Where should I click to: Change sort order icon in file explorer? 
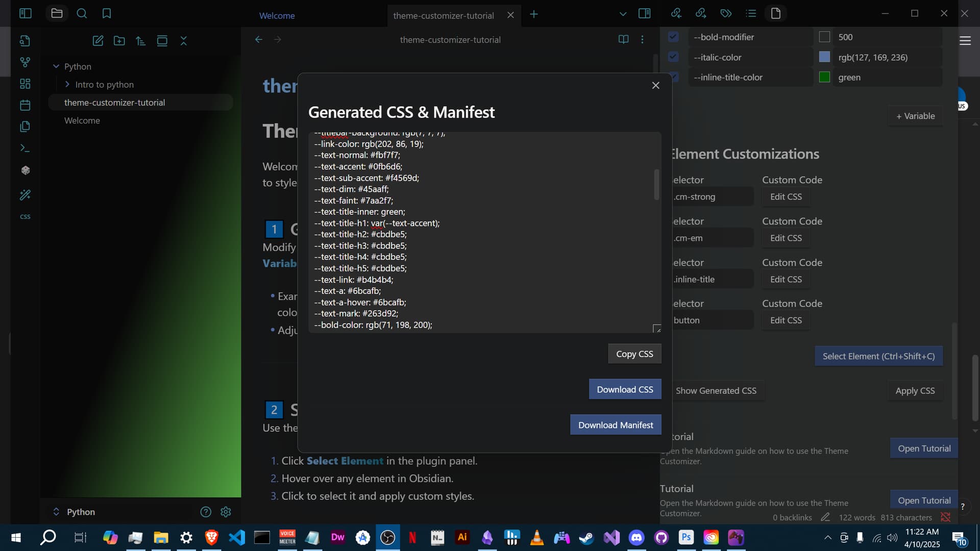(141, 41)
